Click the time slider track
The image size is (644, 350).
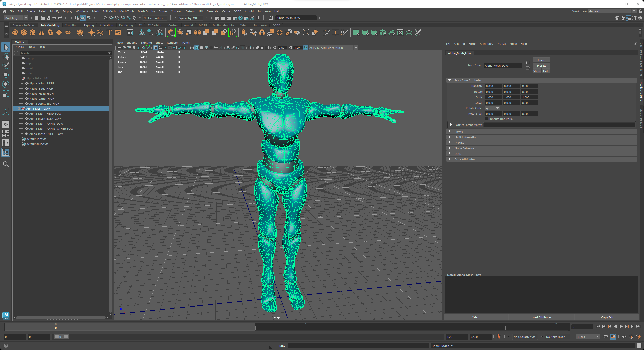pyautogui.click(x=287, y=327)
